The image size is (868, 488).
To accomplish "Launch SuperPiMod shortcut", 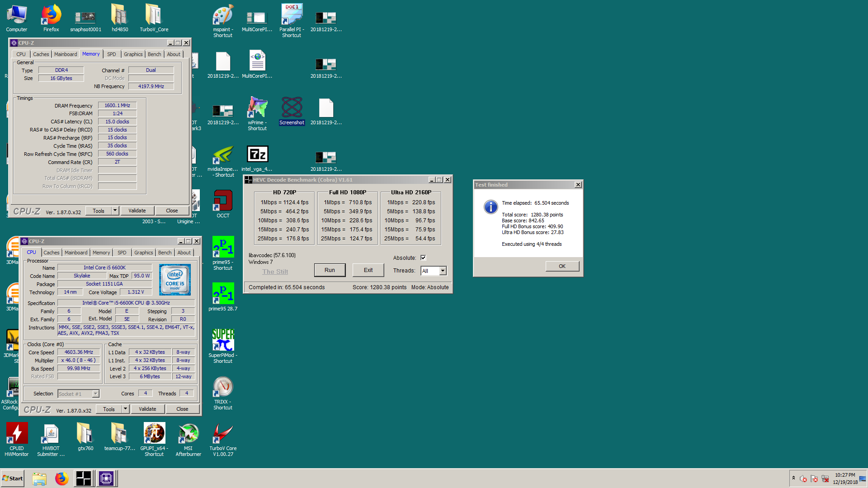I will pos(223,346).
